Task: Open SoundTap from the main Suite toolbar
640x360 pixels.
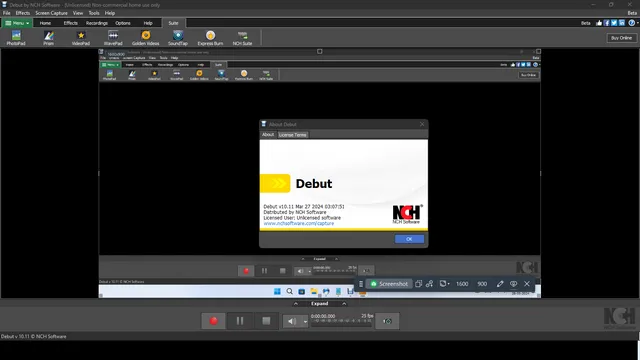Action: click(x=178, y=38)
